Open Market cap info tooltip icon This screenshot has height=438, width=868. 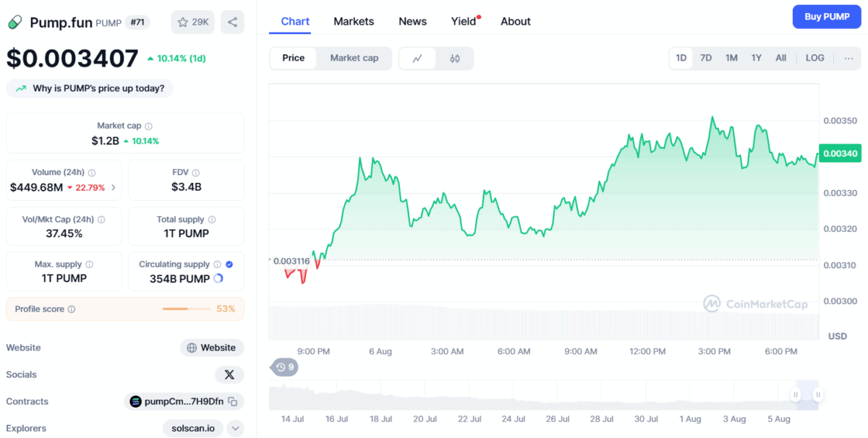coord(148,126)
